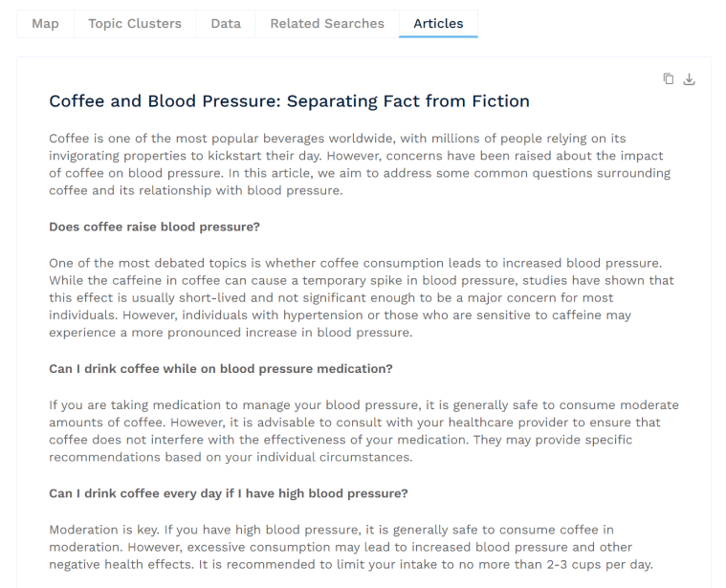Click the phrase short-lived in the second paragraph
Image resolution: width=726 pixels, height=588 pixels.
[x=213, y=297]
